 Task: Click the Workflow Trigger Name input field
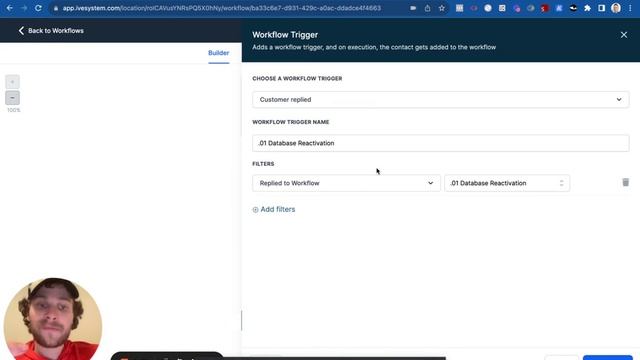click(440, 143)
